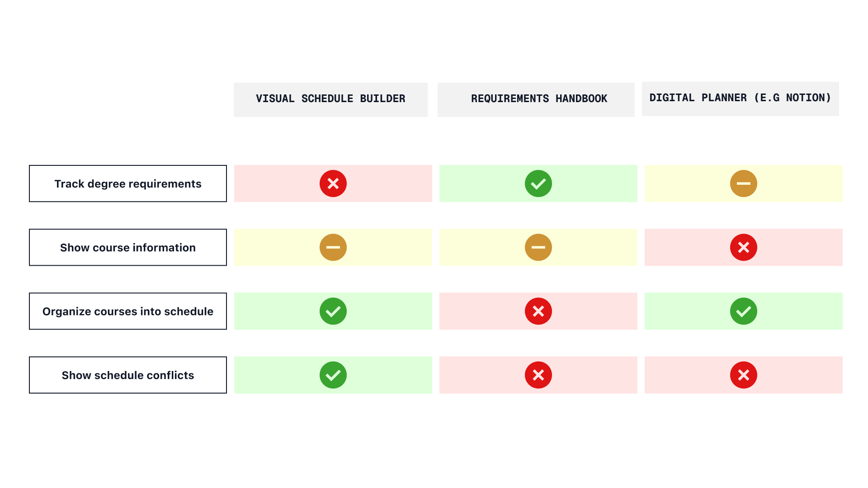This screenshot has width=868, height=488.
Task: Click green check for Digital Planner organize courses
Action: click(x=743, y=311)
